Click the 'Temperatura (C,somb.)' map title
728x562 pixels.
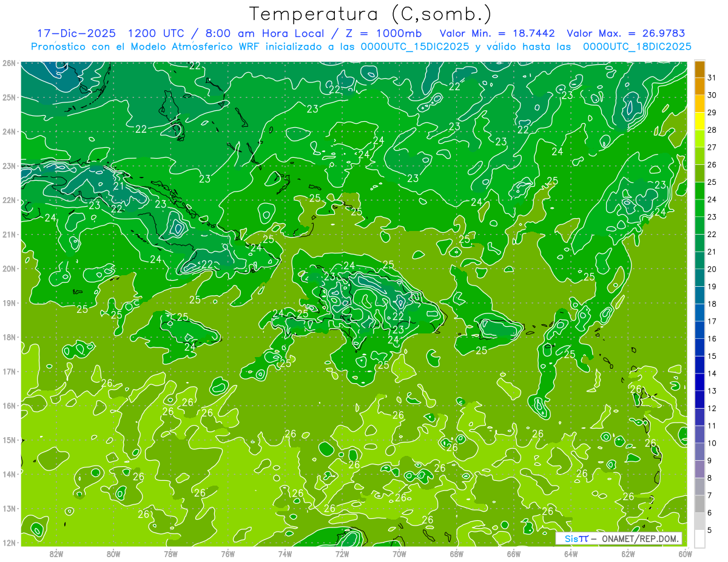point(370,13)
